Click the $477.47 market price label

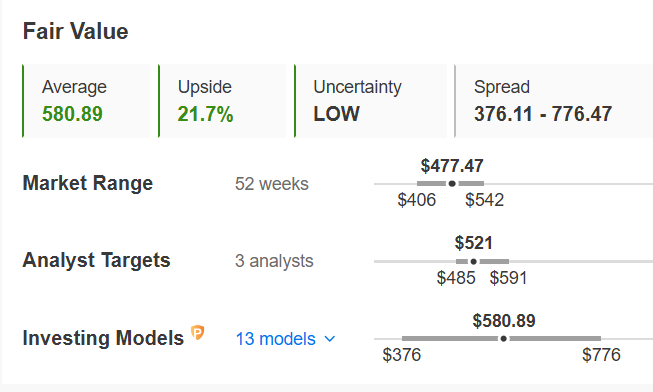pyautogui.click(x=452, y=166)
